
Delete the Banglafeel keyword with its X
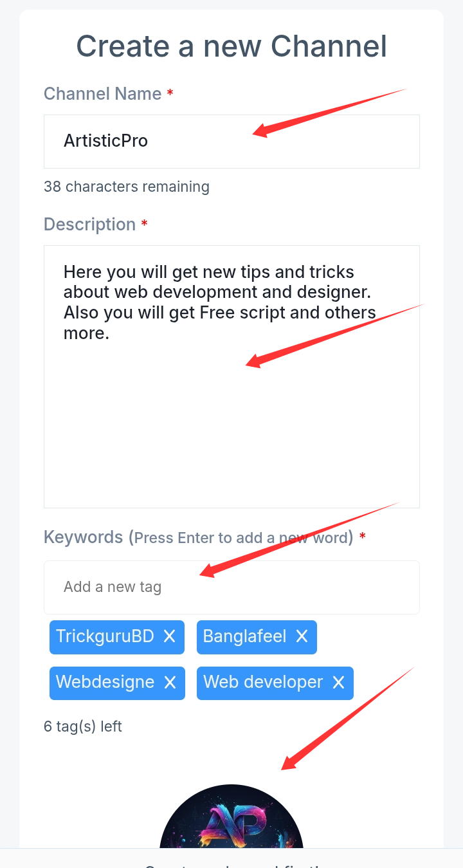pos(302,637)
